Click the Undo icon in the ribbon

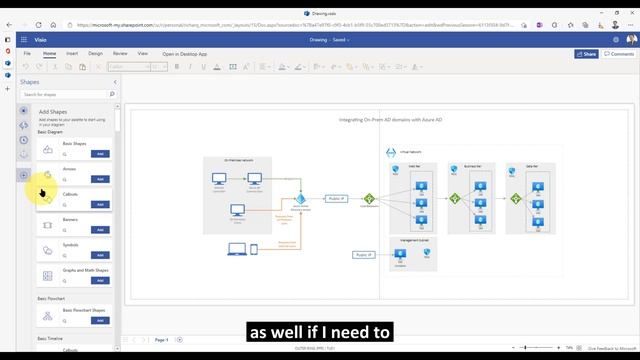point(26,67)
